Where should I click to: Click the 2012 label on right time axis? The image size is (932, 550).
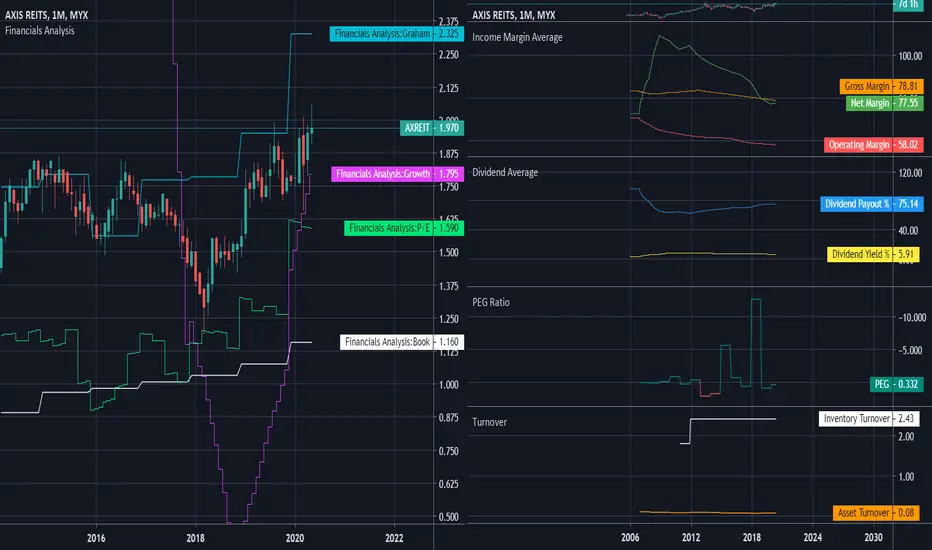(691, 538)
